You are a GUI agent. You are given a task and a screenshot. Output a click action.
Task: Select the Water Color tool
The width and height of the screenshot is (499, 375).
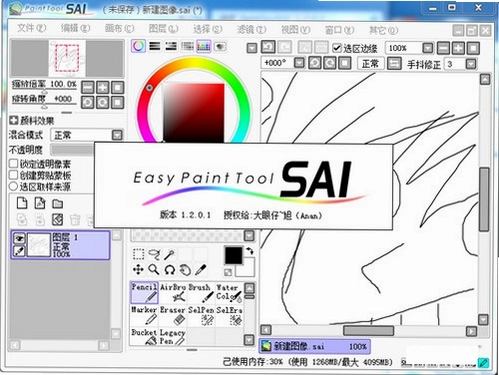tap(229, 293)
